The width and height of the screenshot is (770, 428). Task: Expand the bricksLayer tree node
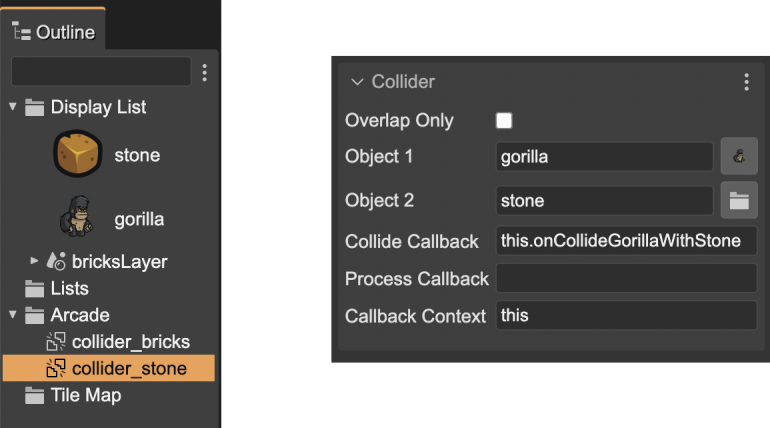(x=34, y=260)
